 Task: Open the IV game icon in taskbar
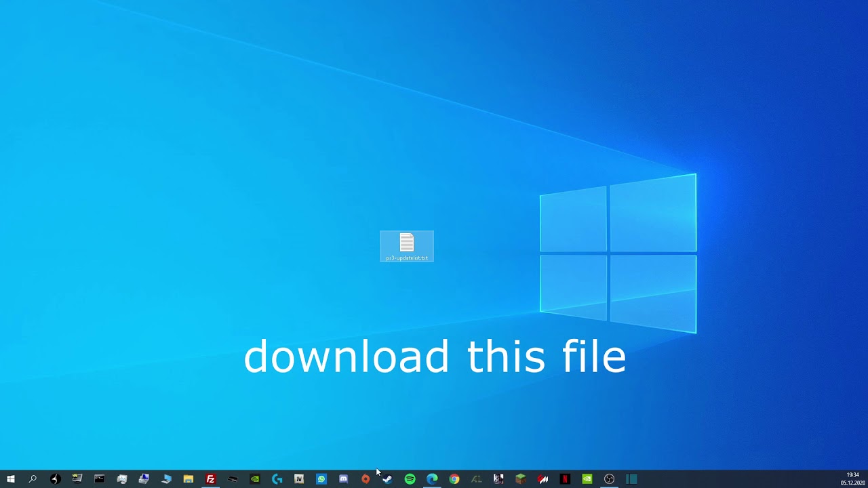pos(299,479)
